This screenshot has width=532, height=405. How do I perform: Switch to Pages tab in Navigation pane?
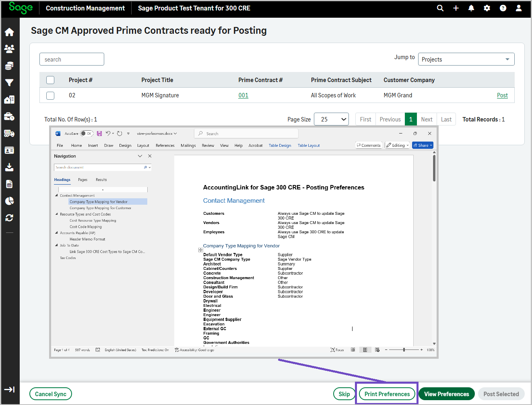point(82,180)
